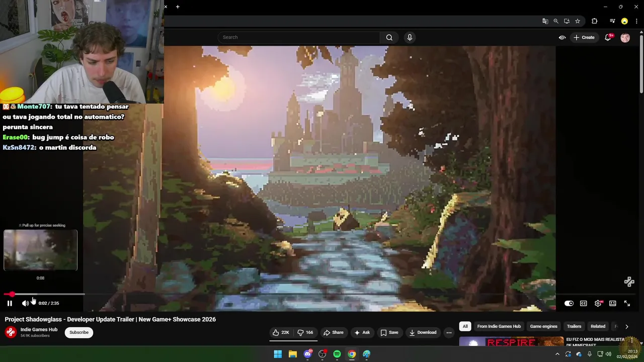The width and height of the screenshot is (644, 362).
Task: Open OBS Studio from the taskbar
Action: click(323, 354)
